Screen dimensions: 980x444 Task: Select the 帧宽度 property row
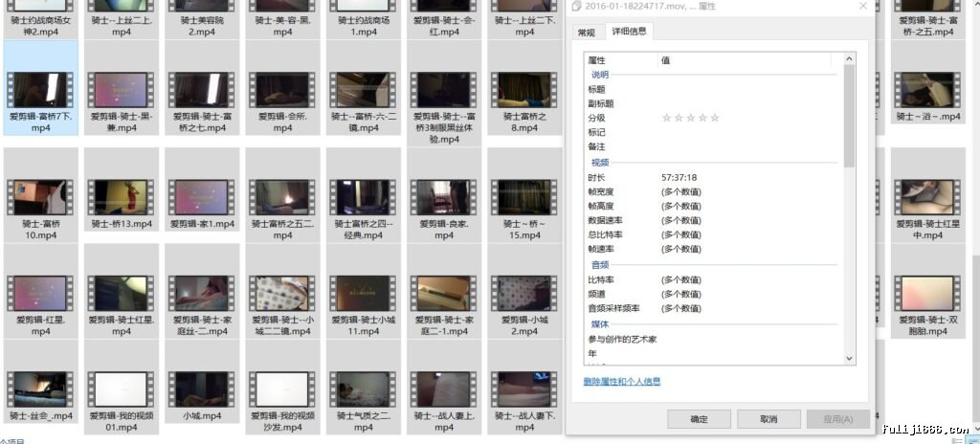714,192
